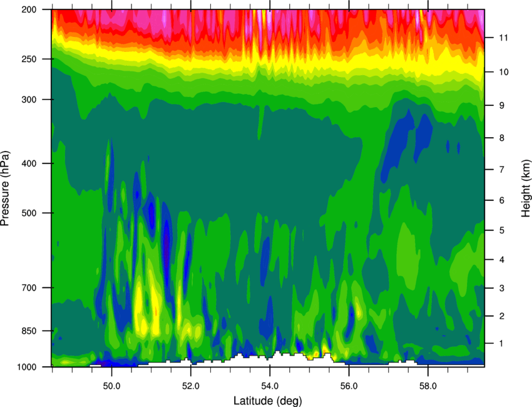Pick the 4 km height label
Image resolution: width=532 pixels, height=407 pixels.
(501, 260)
